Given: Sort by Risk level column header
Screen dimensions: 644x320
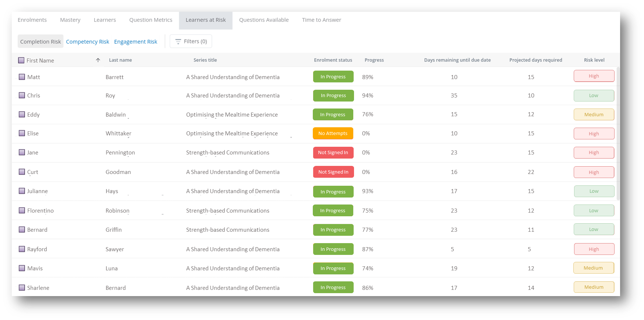Looking at the screenshot, I should coord(594,60).
